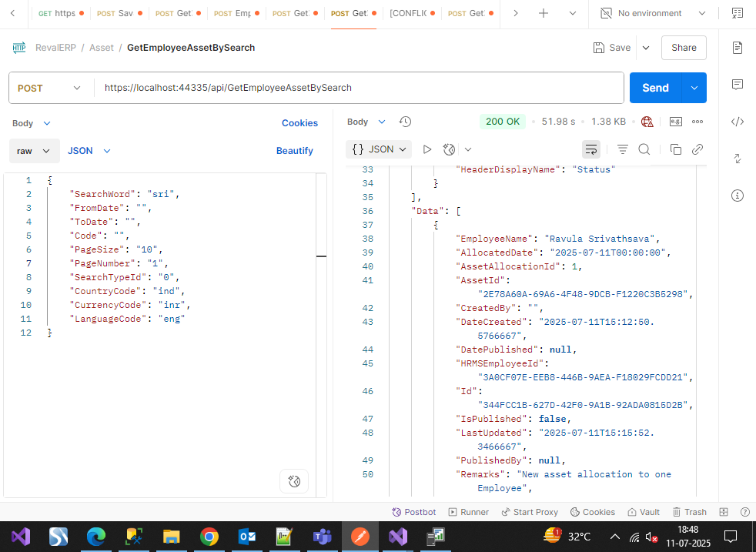
Task: Open the comments icon in right sidebar
Action: (x=737, y=84)
